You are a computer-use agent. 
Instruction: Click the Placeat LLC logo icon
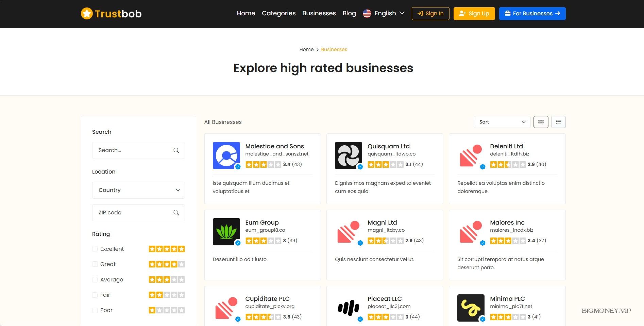click(349, 308)
